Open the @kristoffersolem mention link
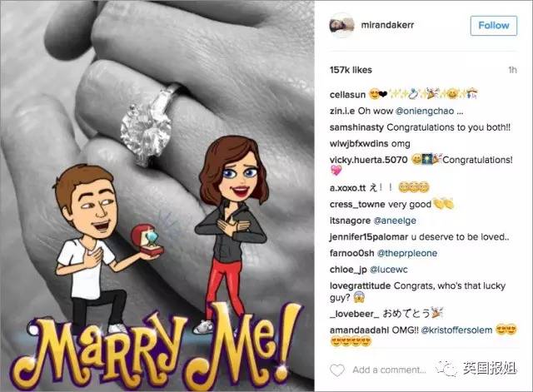Screen dimensions: 533x392 point(456,330)
